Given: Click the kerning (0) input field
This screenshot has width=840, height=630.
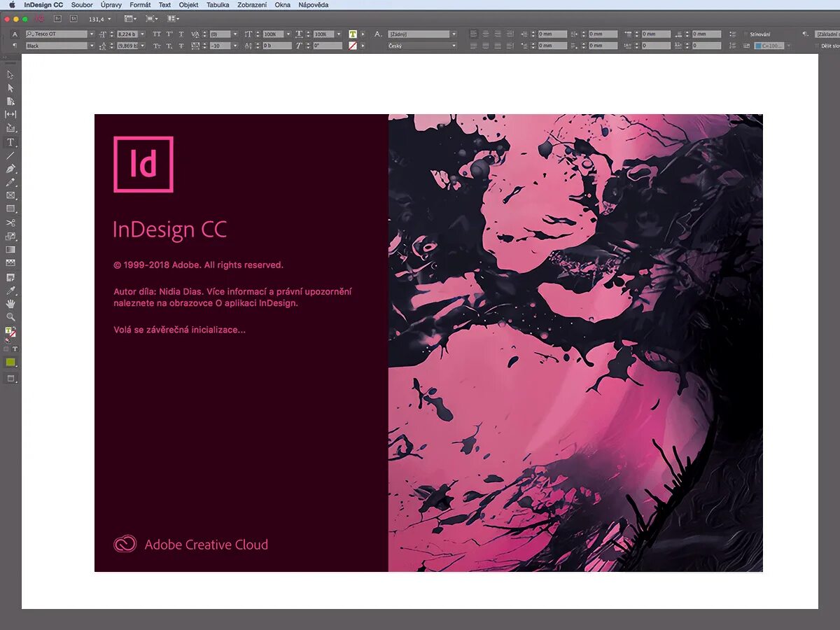Looking at the screenshot, I should pos(220,34).
